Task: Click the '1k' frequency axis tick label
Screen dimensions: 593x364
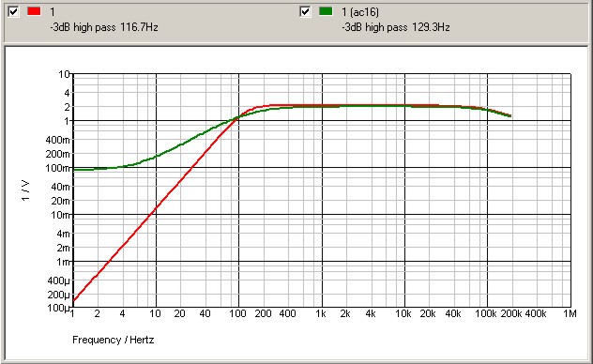Action: tap(321, 313)
